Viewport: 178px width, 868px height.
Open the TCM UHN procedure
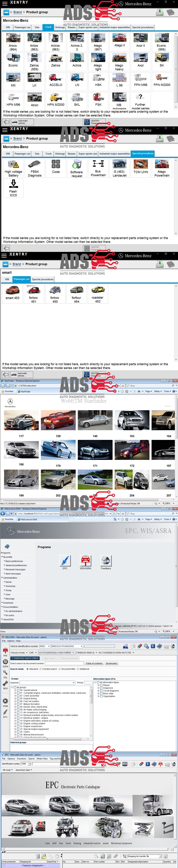[x=141, y=168]
